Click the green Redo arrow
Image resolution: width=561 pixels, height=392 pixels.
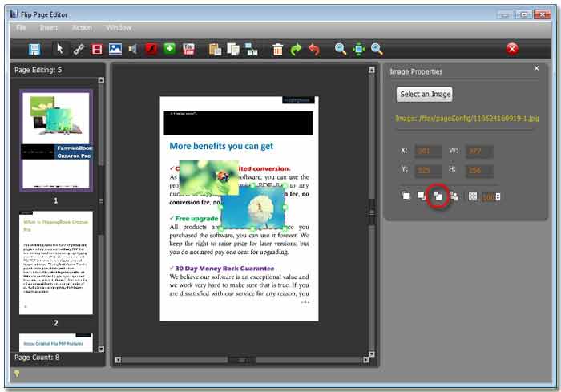tap(296, 49)
